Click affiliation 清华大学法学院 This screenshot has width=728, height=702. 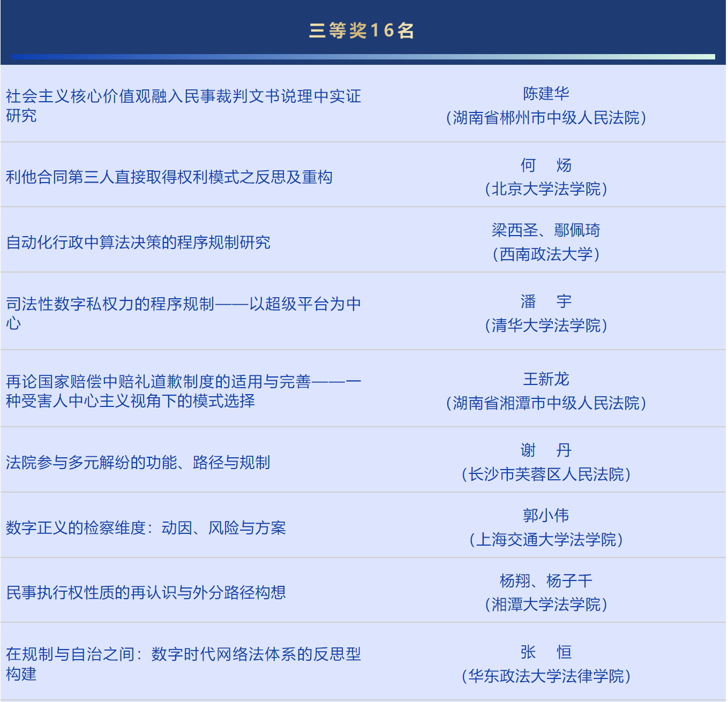pyautogui.click(x=546, y=326)
